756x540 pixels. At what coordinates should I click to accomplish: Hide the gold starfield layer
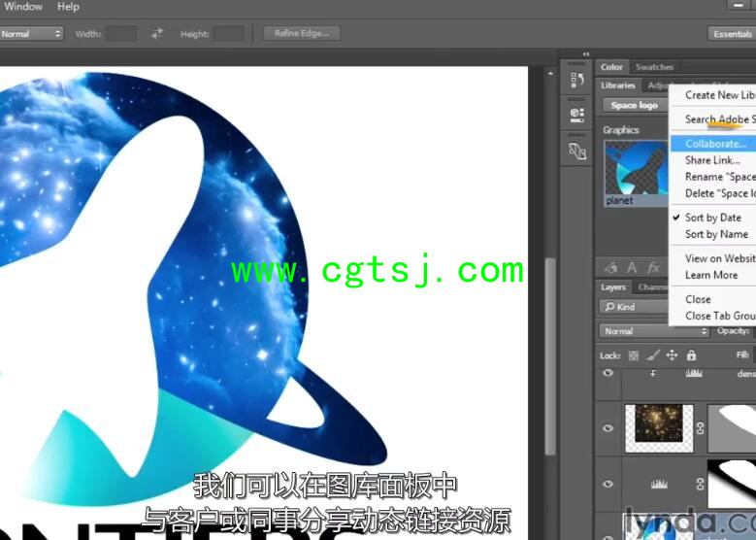pyautogui.click(x=608, y=428)
